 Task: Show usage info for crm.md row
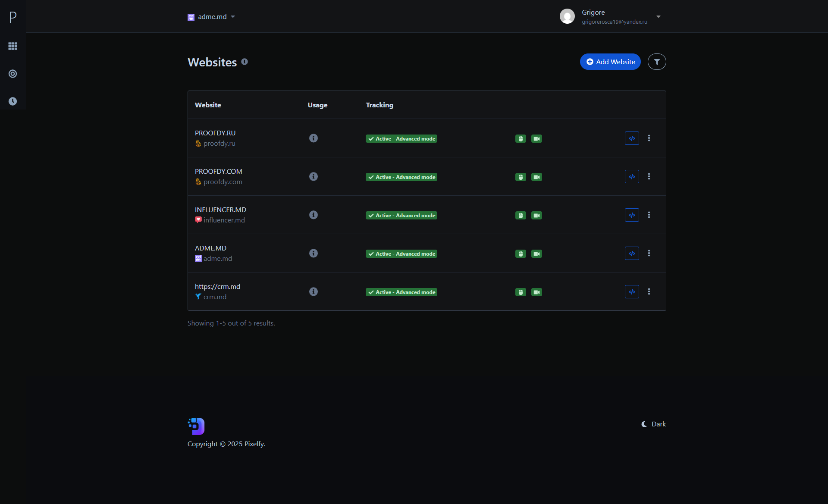point(314,291)
